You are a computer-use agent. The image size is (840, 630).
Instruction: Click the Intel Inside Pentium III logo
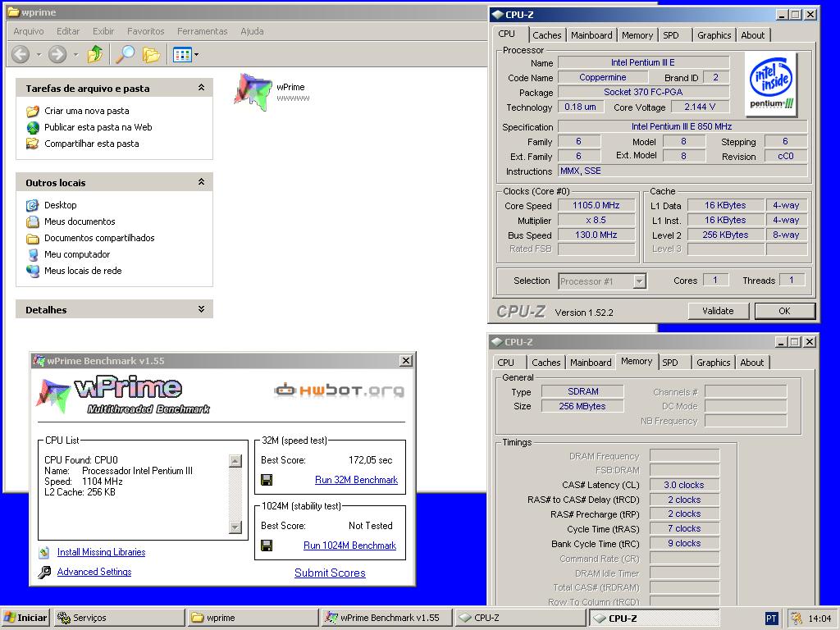pyautogui.click(x=771, y=84)
